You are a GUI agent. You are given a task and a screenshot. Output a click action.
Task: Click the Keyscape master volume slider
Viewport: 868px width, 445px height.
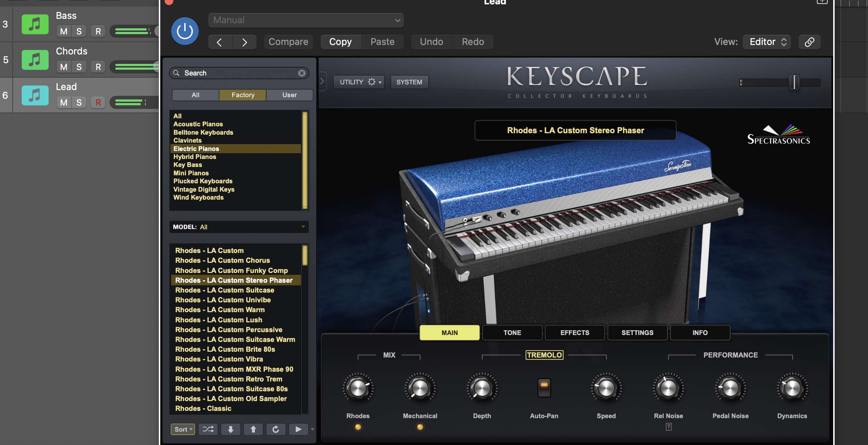(794, 82)
